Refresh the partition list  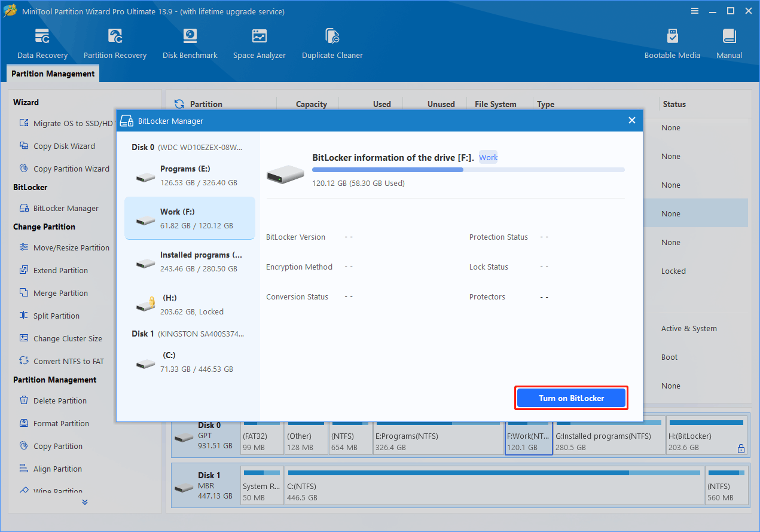179,104
